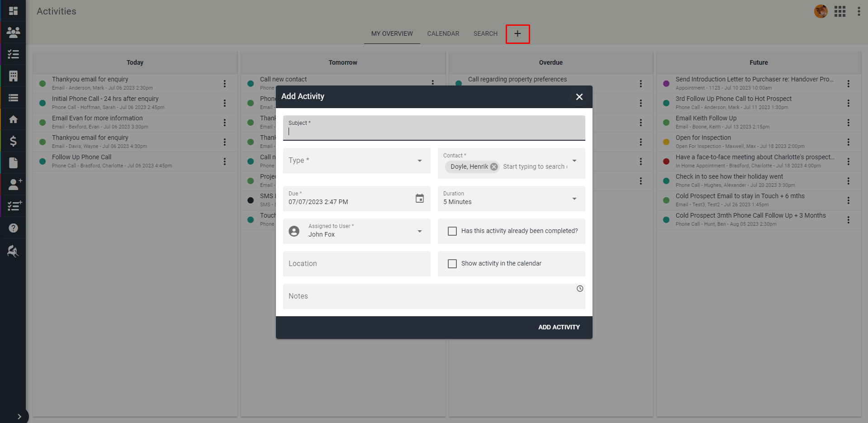868x423 pixels.
Task: Open the Dashboard from the sidebar
Action: click(13, 10)
